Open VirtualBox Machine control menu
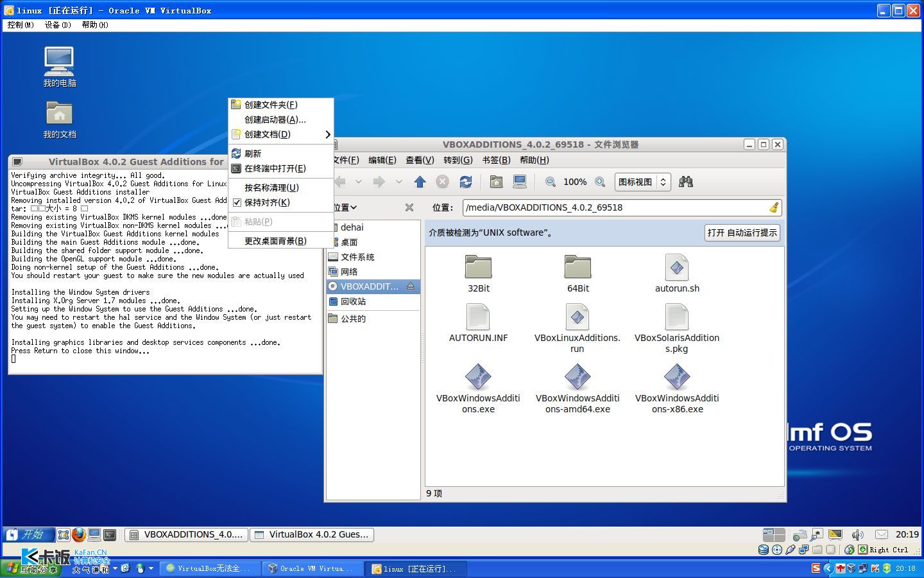This screenshot has height=578, width=924. click(x=21, y=25)
